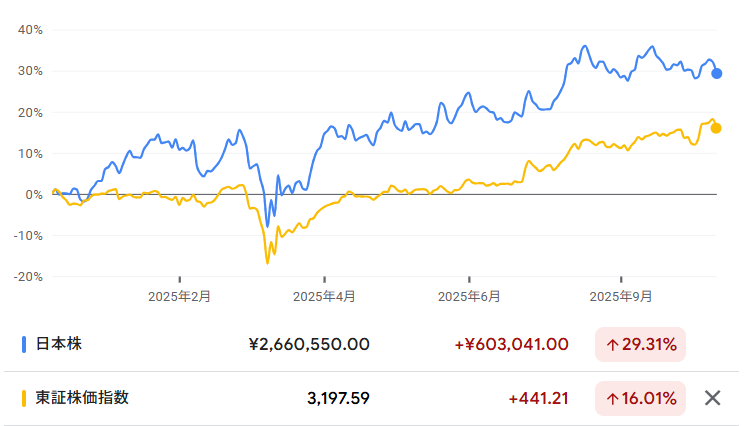The height and width of the screenshot is (426, 745).
Task: Click the blue color bar beside 日本株
Action: coord(24,345)
